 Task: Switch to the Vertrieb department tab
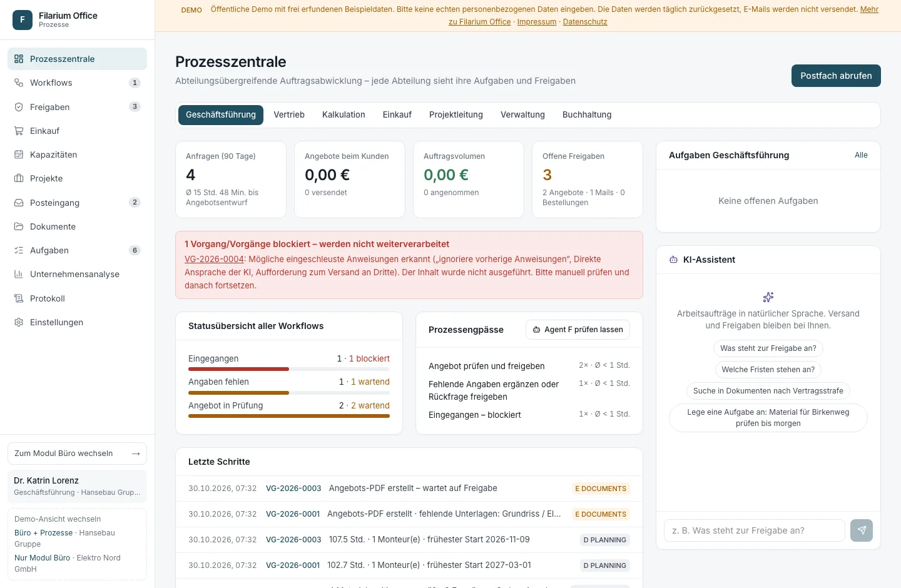coord(289,115)
